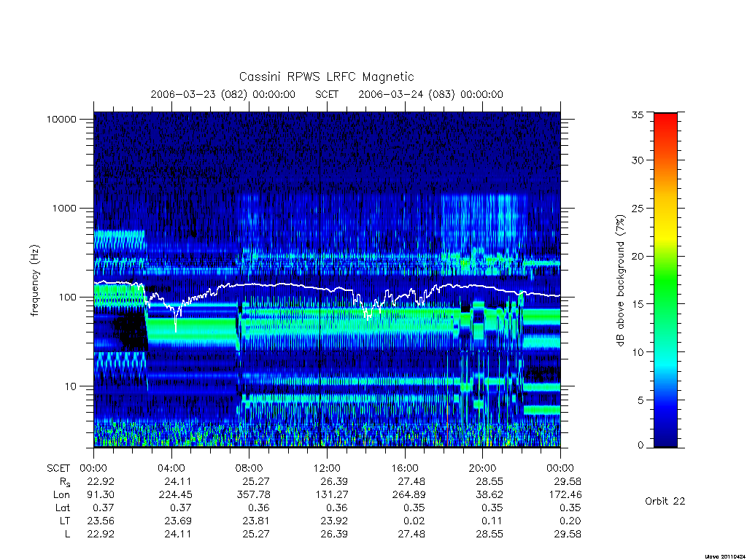This screenshot has width=747, height=560.
Task: Click the '1000' frequency tick label
Action: 64,208
